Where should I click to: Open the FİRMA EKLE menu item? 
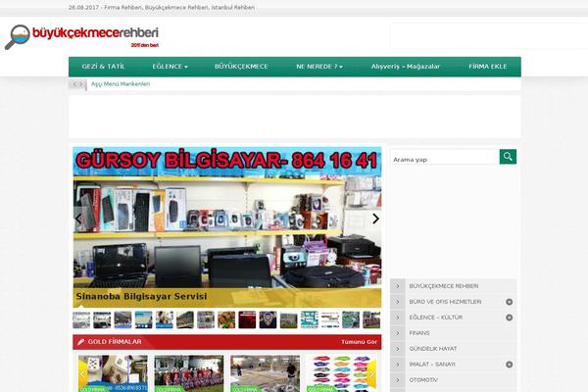487,67
